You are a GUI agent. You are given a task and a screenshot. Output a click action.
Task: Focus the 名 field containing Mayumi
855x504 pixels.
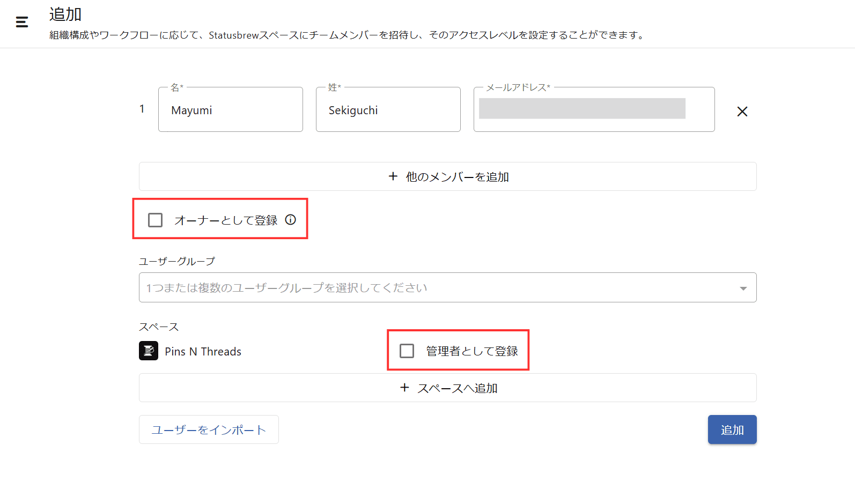tap(231, 110)
